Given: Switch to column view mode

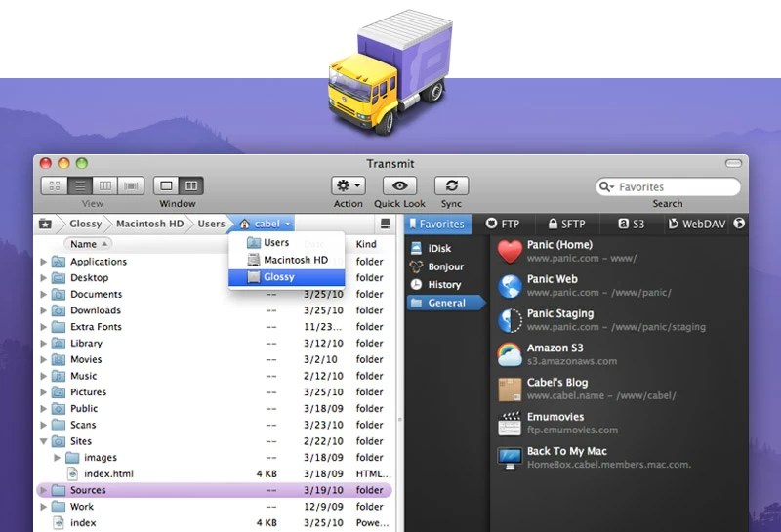Looking at the screenshot, I should click(x=105, y=185).
